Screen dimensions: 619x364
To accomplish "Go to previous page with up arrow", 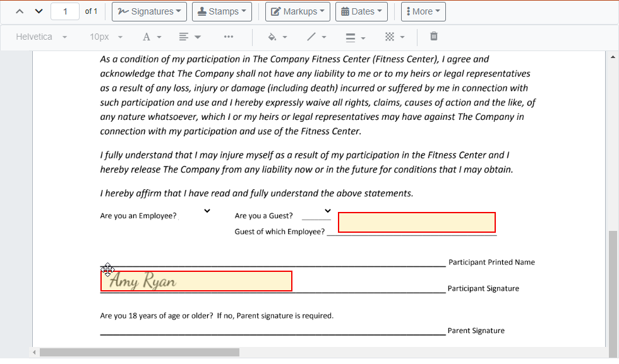I will (20, 11).
